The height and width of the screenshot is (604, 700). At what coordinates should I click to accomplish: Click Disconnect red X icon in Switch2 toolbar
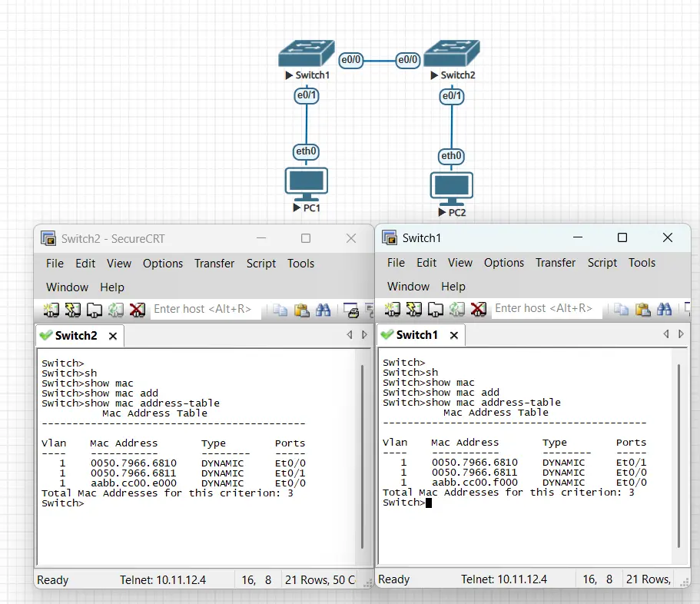137,310
